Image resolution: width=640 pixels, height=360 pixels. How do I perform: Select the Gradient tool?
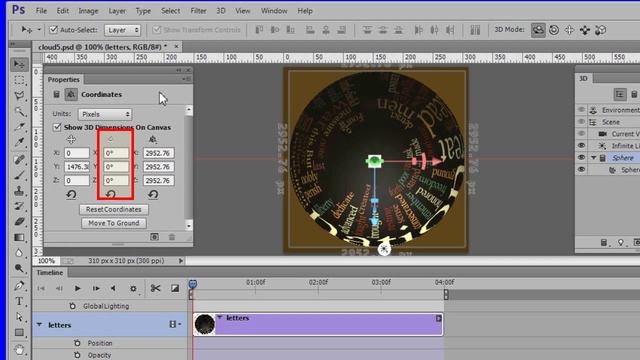(19, 237)
